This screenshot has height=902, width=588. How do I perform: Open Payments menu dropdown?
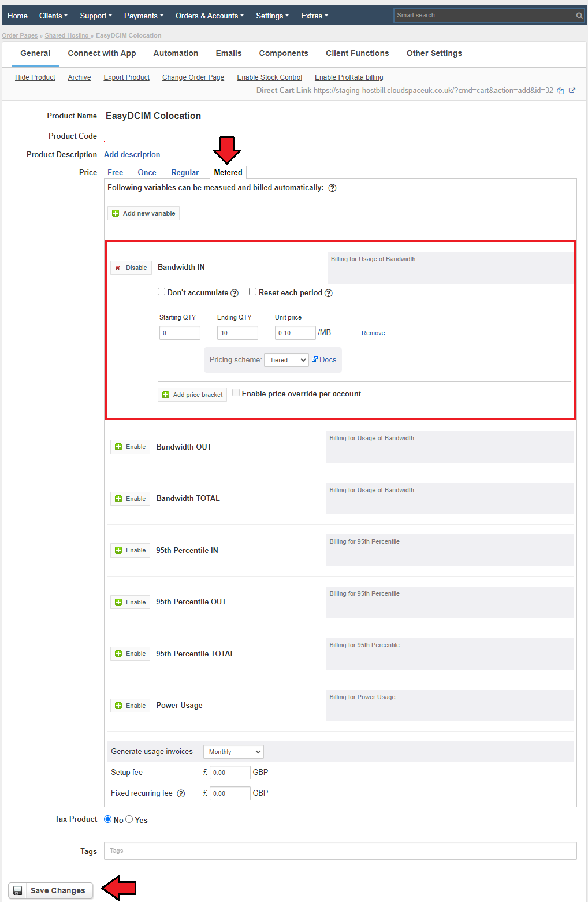click(144, 16)
